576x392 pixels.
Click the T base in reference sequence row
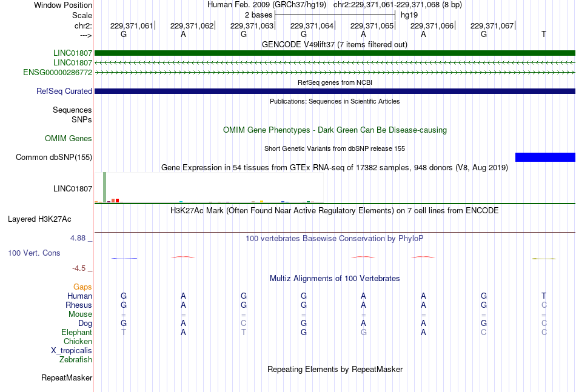(544, 34)
